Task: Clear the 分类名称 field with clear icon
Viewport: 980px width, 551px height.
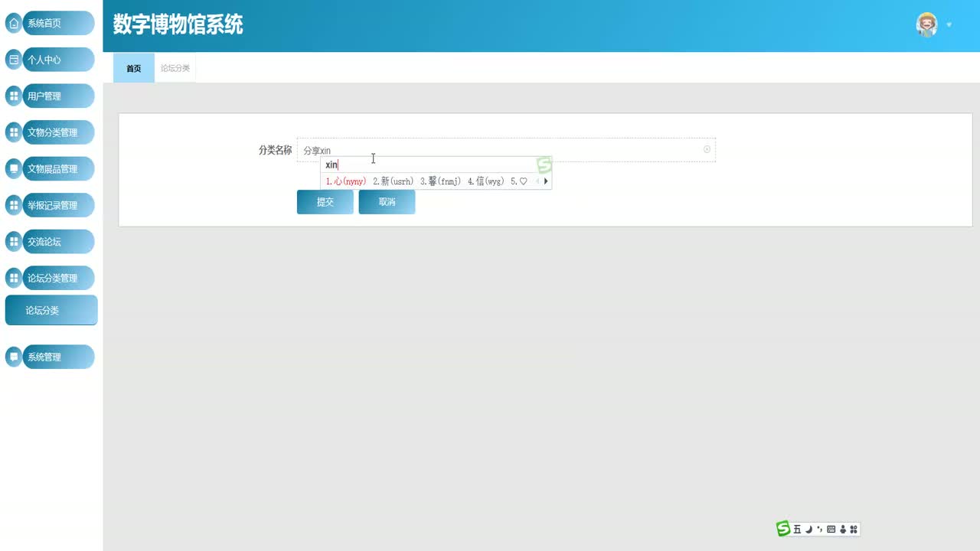Action: point(707,149)
